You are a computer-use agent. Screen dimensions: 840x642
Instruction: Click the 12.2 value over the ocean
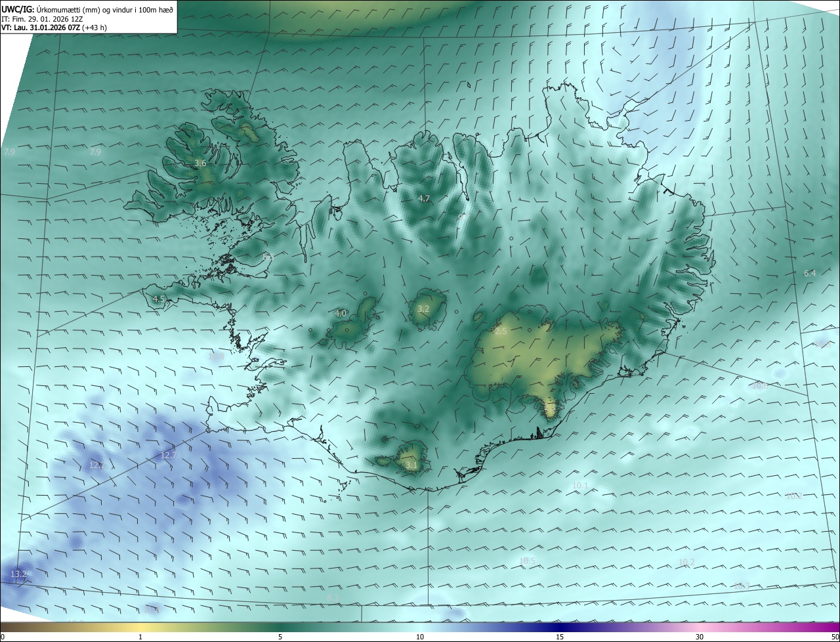[x=97, y=465]
